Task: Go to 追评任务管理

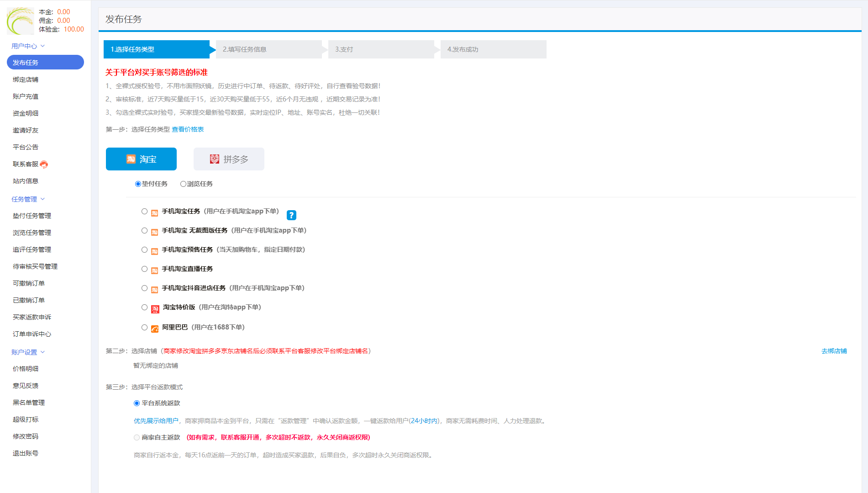Action: click(32, 249)
